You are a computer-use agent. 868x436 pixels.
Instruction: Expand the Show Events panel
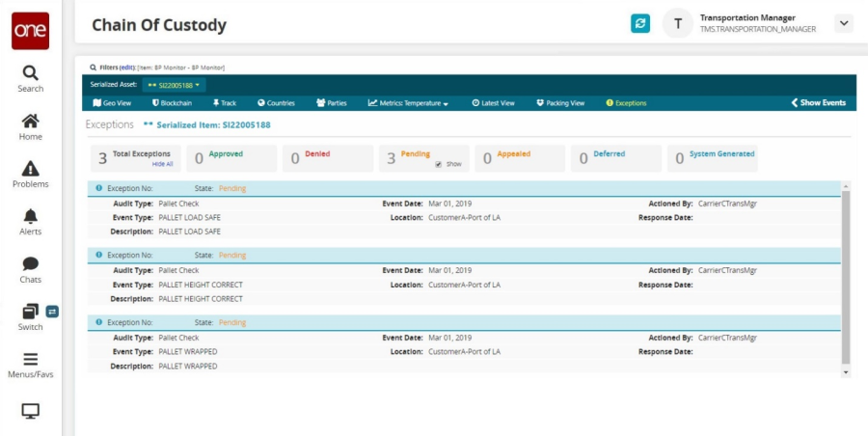pyautogui.click(x=818, y=103)
